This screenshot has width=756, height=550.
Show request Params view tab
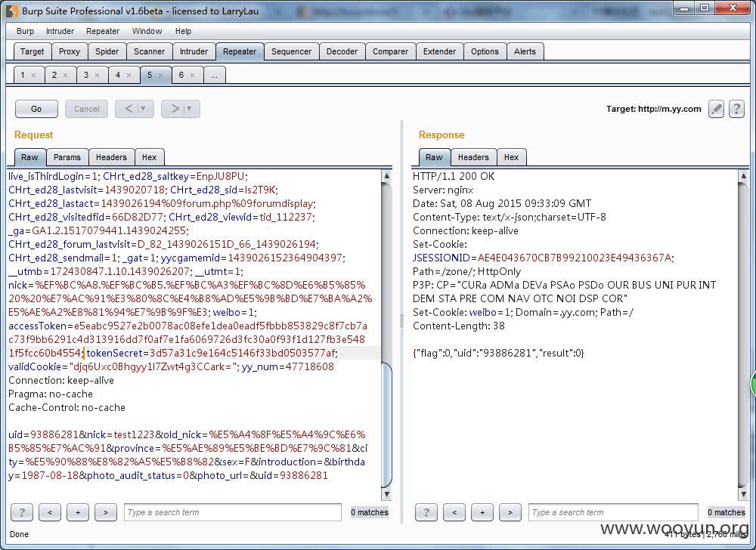coord(67,157)
